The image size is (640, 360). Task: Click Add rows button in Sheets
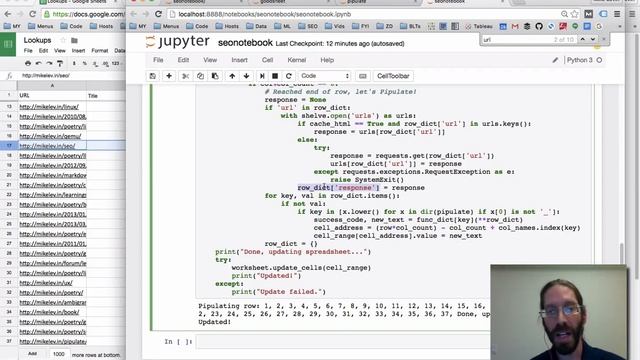pos(32,354)
